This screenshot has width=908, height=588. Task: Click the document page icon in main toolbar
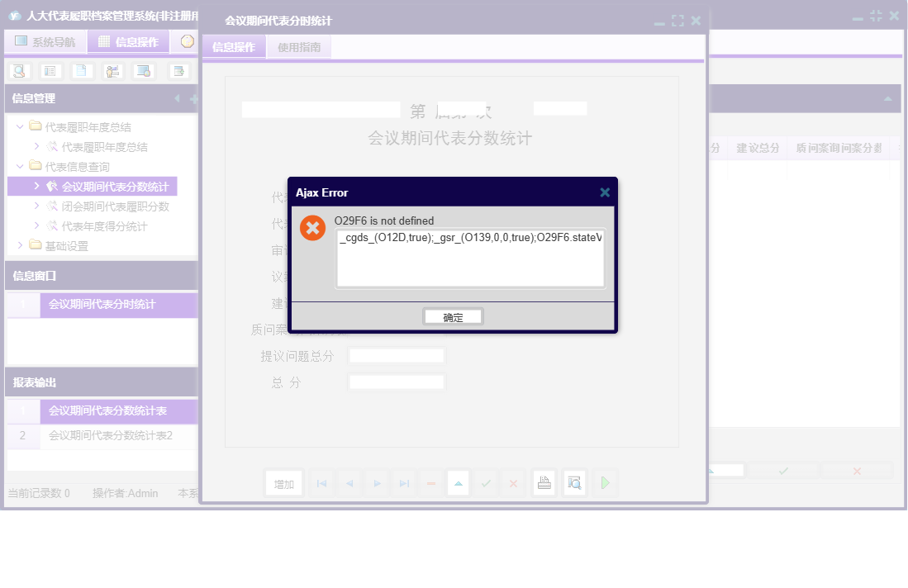point(81,71)
